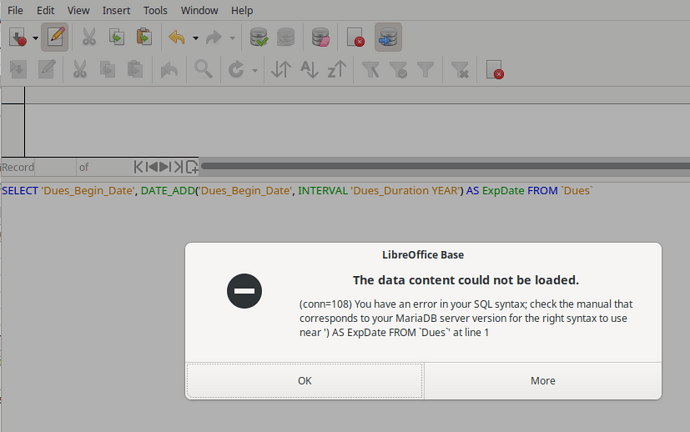This screenshot has height=432, width=690.
Task: Click the Sort icon with up-down arrows
Action: [281, 70]
